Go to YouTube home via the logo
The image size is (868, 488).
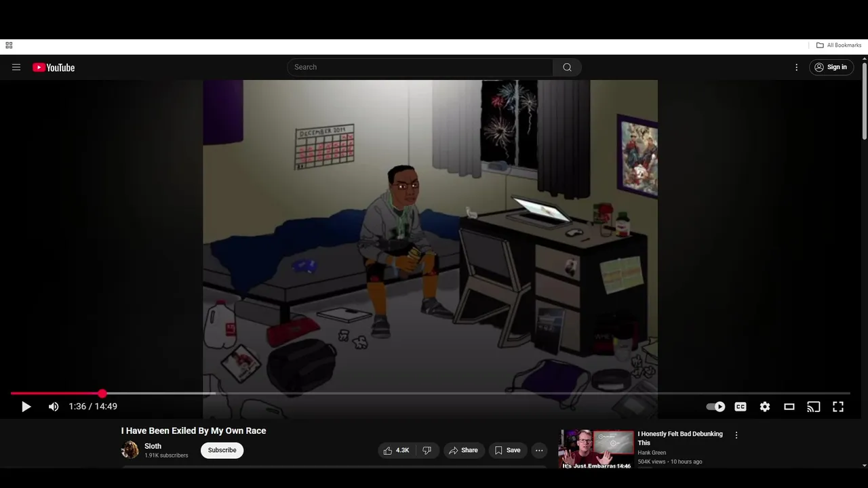tap(54, 67)
